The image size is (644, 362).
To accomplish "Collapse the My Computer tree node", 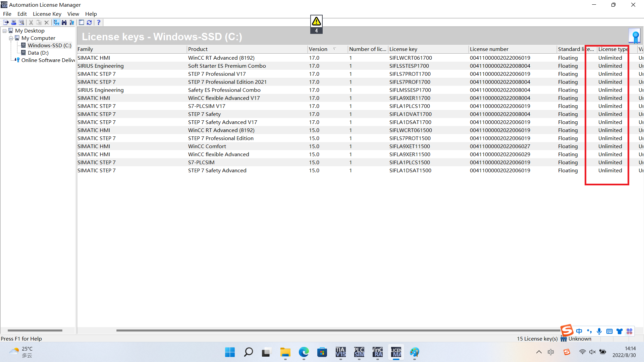I will click(11, 38).
